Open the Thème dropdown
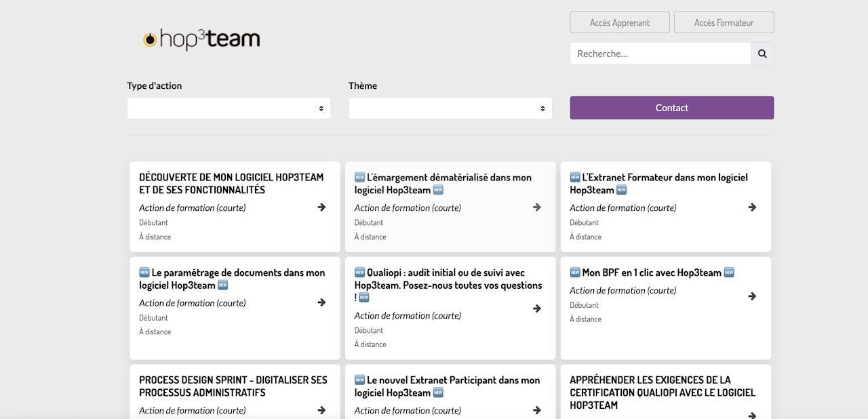The image size is (868, 419). (450, 108)
